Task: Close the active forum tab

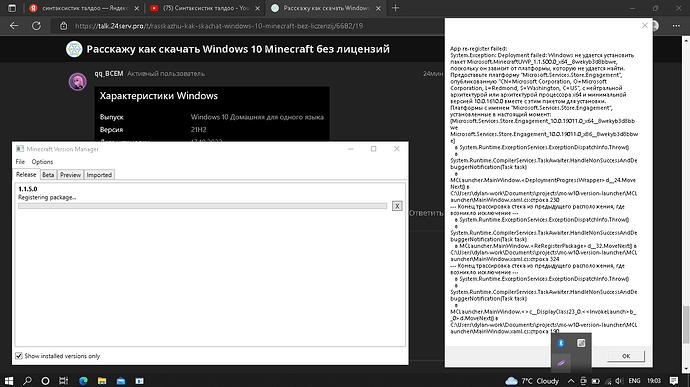Action: point(378,8)
